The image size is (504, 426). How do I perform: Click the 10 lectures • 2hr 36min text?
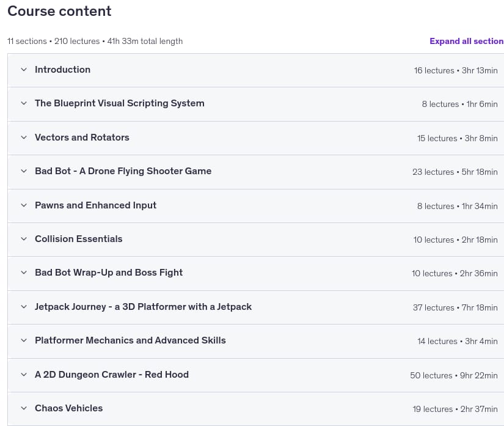point(455,274)
